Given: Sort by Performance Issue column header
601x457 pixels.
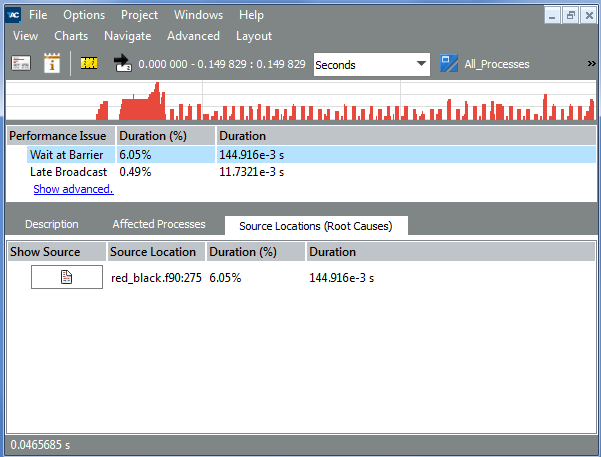Looking at the screenshot, I should coord(58,135).
